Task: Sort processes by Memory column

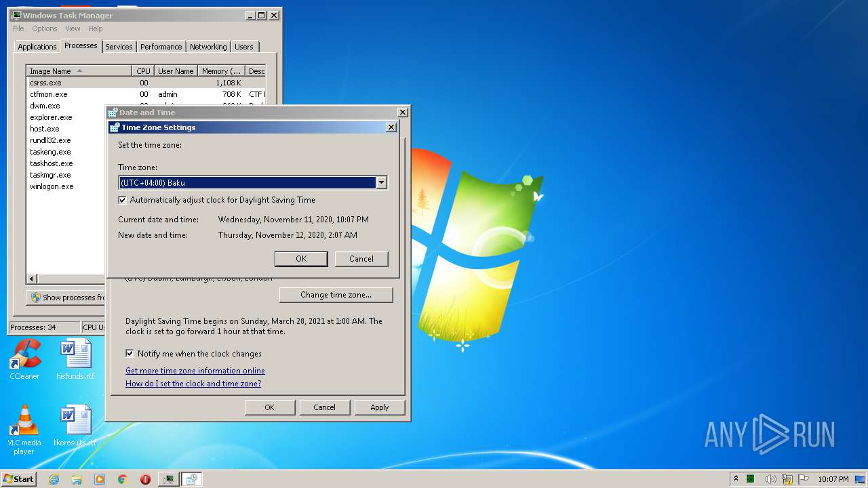Action: [222, 71]
